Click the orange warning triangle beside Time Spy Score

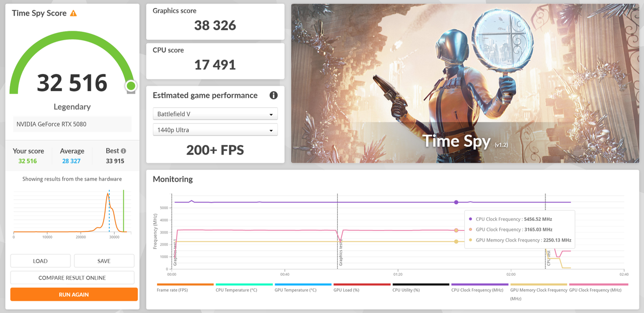[x=73, y=13]
